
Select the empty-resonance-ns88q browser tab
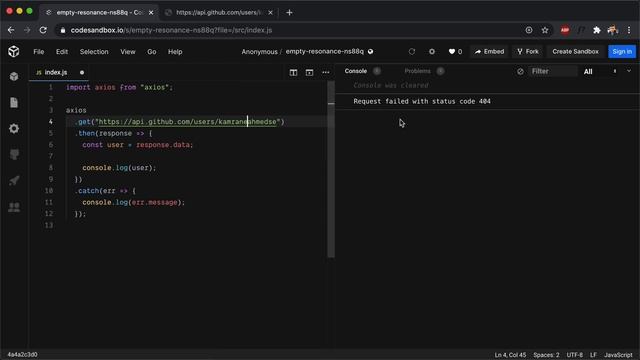[x=99, y=13]
